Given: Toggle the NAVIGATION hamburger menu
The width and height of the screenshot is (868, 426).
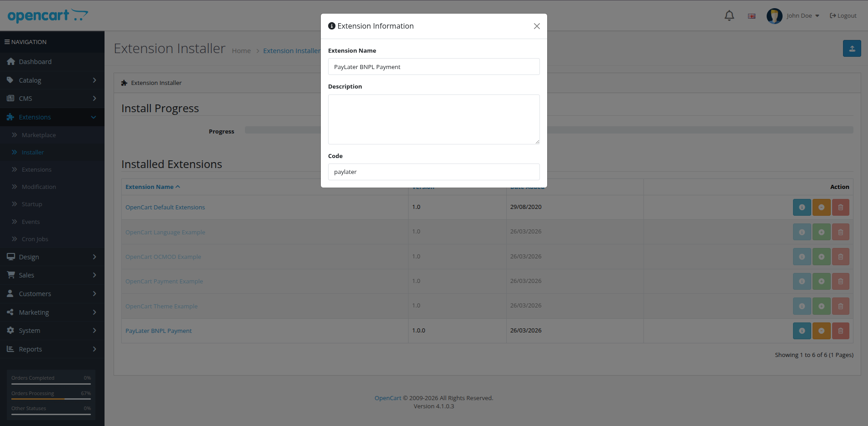Looking at the screenshot, I should (25, 42).
